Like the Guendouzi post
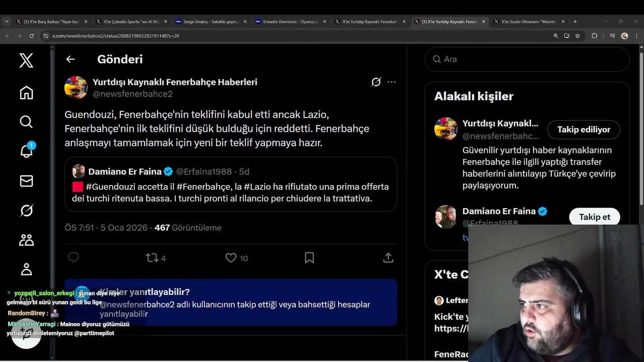Screen dimensions: 644x362 click(231, 258)
